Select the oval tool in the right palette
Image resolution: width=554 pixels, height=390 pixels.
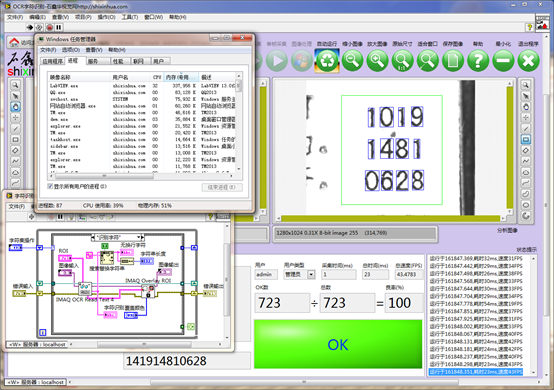tap(526, 205)
